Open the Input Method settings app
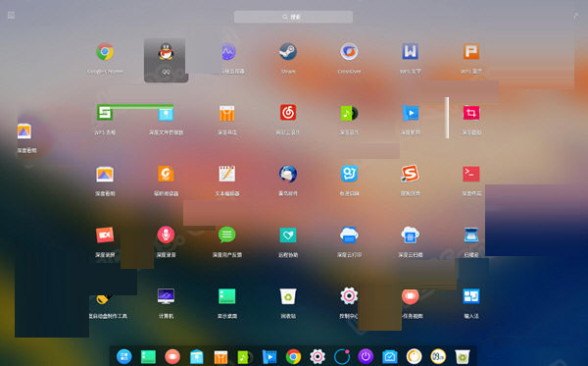This screenshot has height=366, width=588. click(471, 296)
